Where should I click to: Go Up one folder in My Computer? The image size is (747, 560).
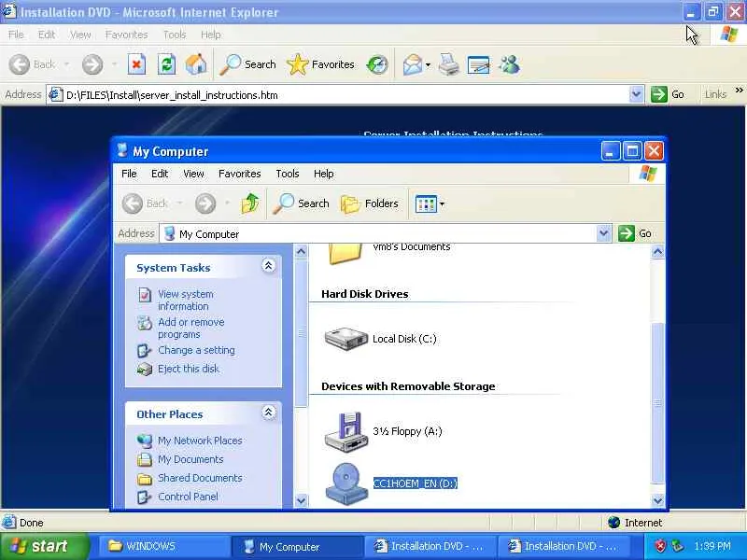[x=250, y=203]
